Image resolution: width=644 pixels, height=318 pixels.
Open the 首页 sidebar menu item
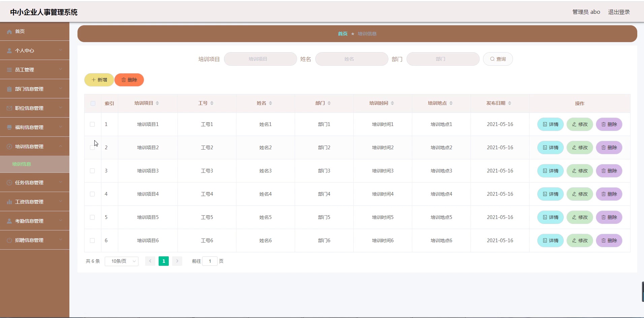tap(35, 31)
